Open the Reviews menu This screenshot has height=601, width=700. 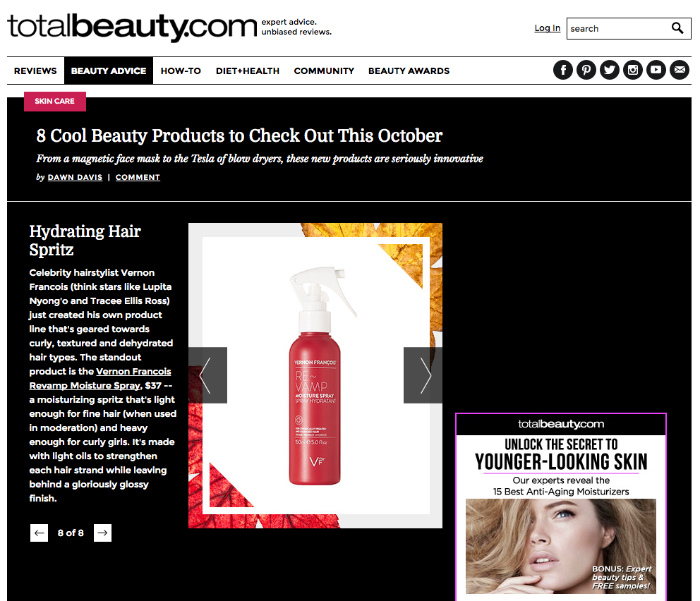(35, 71)
